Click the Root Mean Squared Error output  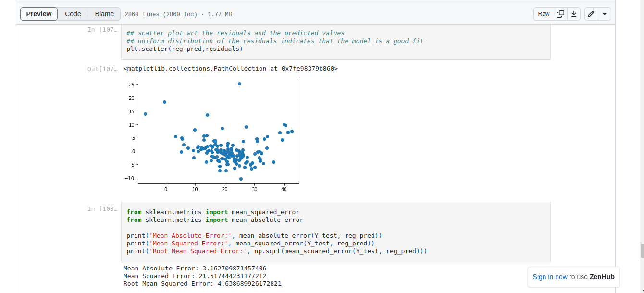pyautogui.click(x=202, y=284)
